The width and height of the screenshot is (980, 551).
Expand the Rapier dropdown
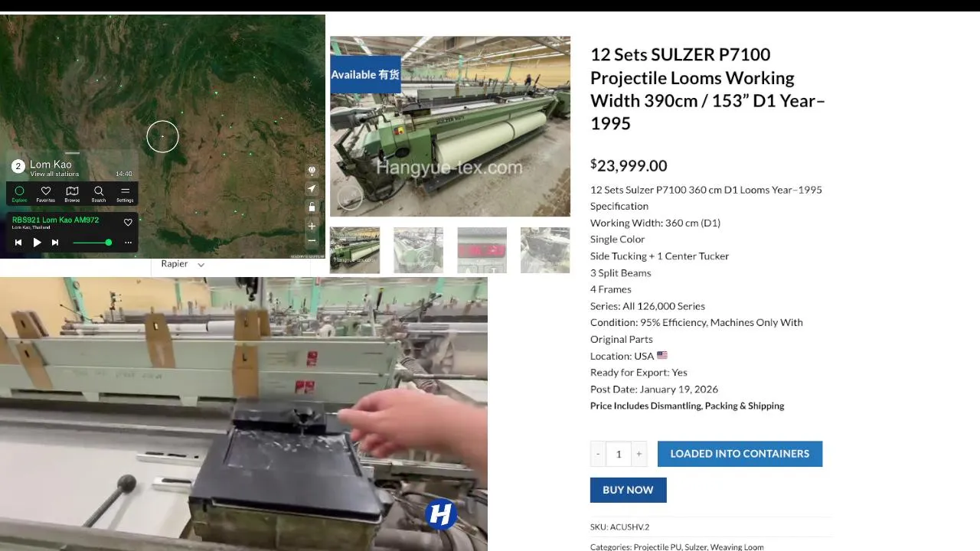point(183,264)
